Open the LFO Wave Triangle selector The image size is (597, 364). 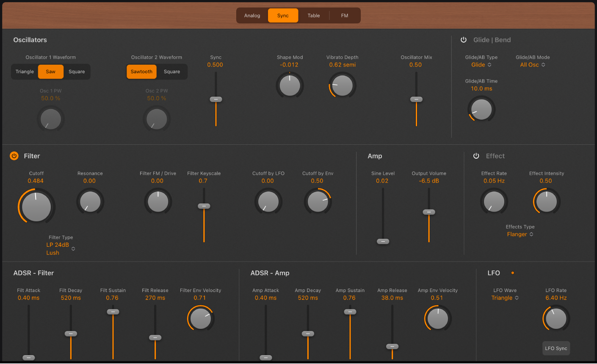pyautogui.click(x=505, y=298)
